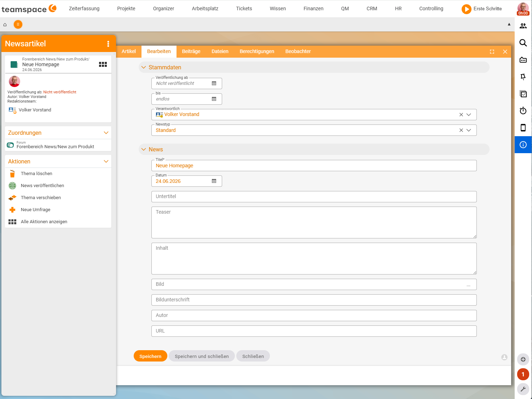This screenshot has width=532, height=399.
Task: Click Speichern und schließen button
Action: (202, 356)
